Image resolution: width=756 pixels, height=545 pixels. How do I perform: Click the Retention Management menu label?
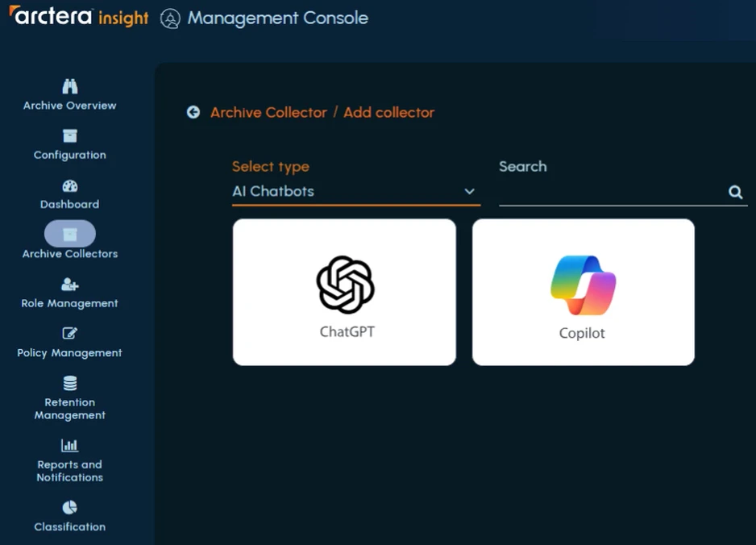coord(70,409)
